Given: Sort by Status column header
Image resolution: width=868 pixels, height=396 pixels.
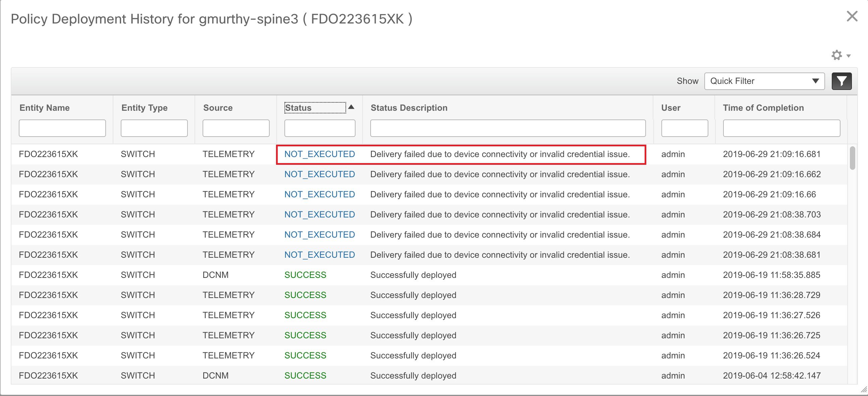Looking at the screenshot, I should [x=298, y=108].
